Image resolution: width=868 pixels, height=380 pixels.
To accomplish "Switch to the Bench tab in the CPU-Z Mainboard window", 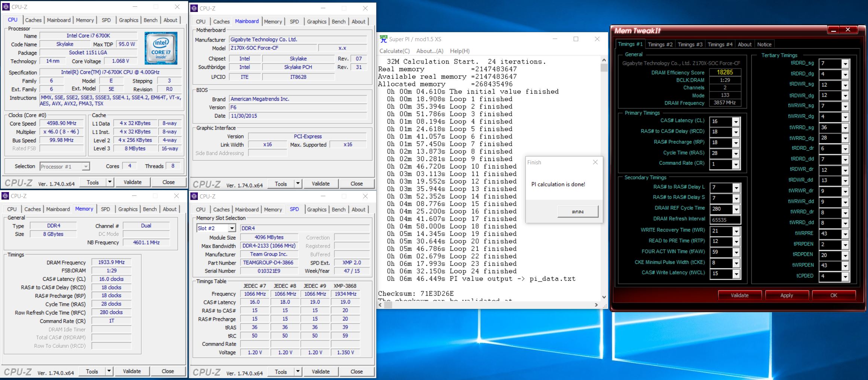I will click(x=338, y=22).
